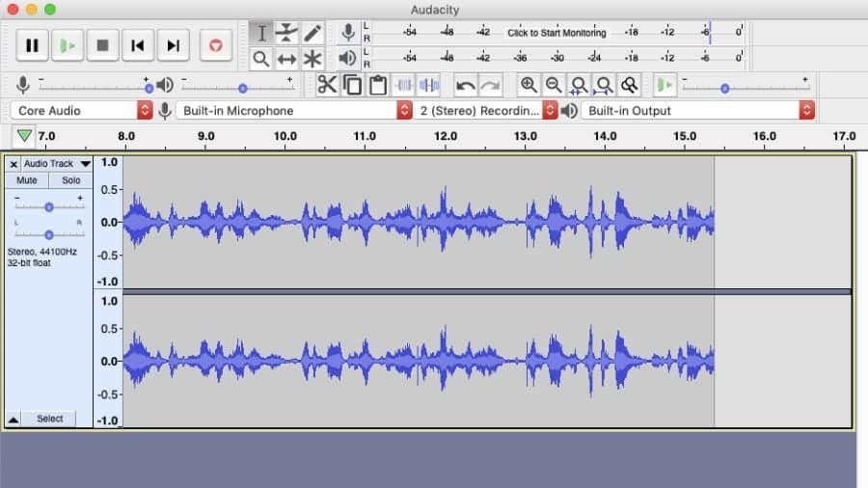
Task: Open the Built-in Output device dropdown
Action: click(697, 110)
